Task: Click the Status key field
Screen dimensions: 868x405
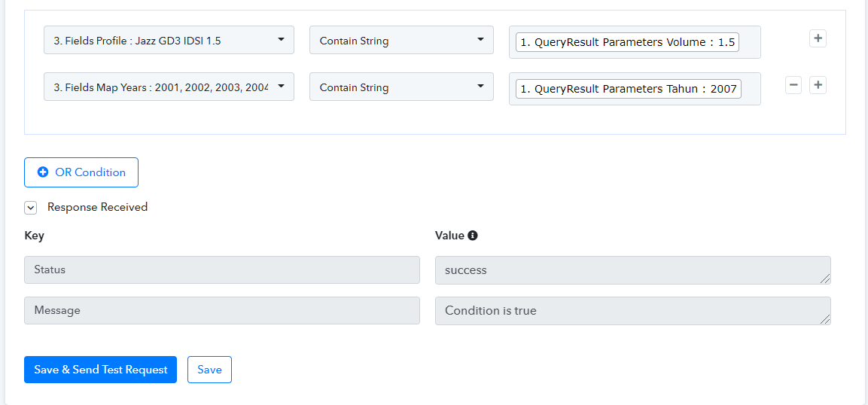Action: [x=222, y=270]
